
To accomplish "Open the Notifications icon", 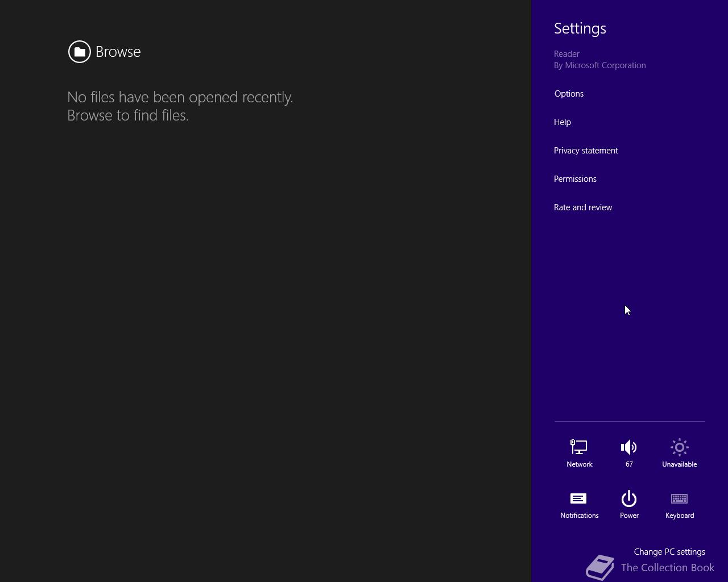I will 578,498.
